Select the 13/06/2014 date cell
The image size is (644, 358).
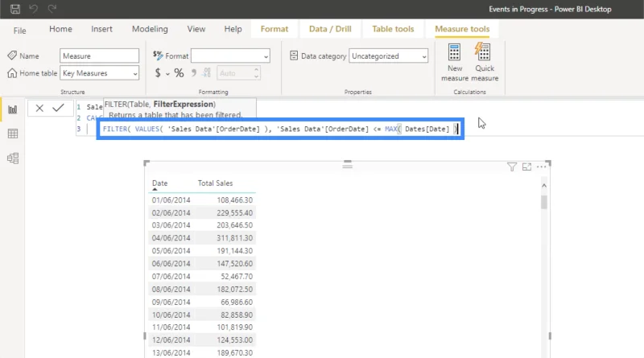click(x=171, y=352)
